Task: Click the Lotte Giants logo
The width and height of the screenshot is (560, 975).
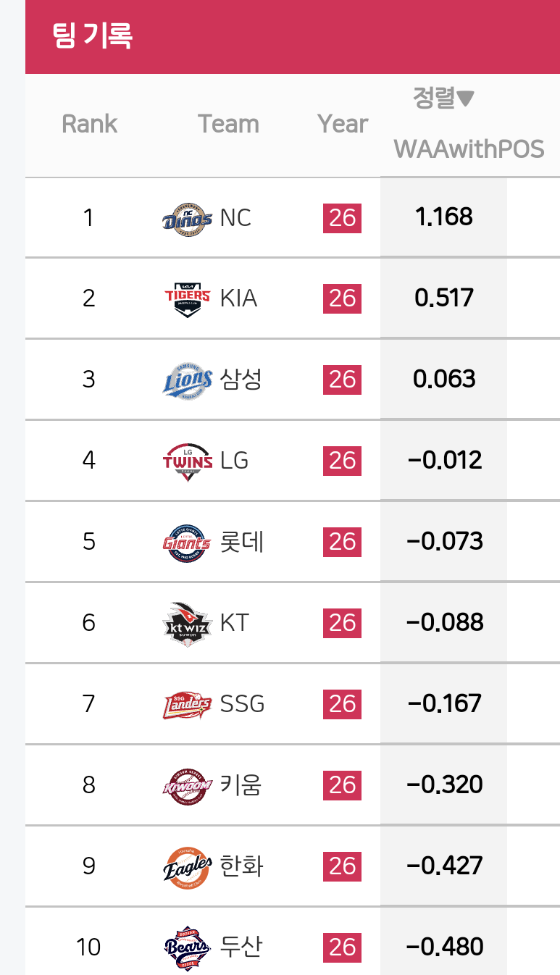Action: click(188, 541)
